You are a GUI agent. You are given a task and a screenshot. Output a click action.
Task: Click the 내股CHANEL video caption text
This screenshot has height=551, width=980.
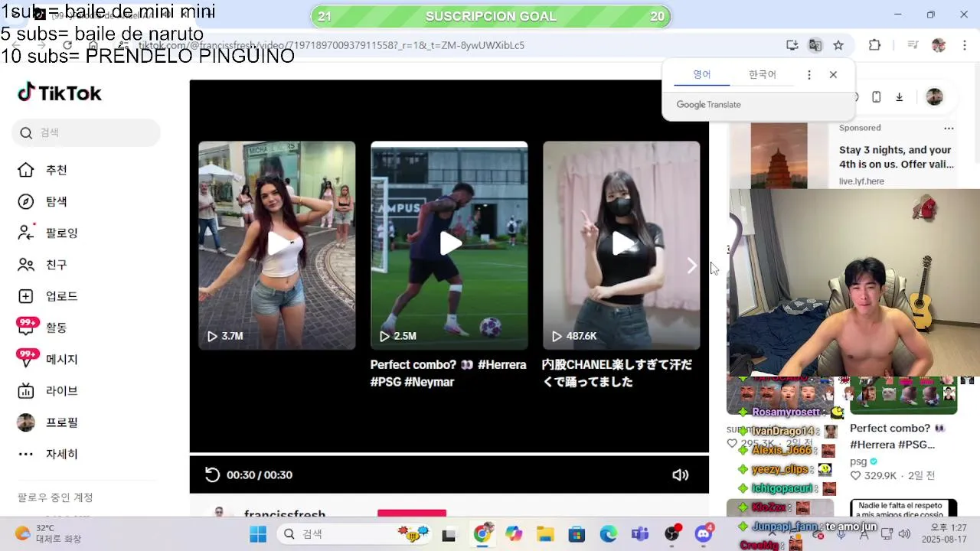point(617,373)
